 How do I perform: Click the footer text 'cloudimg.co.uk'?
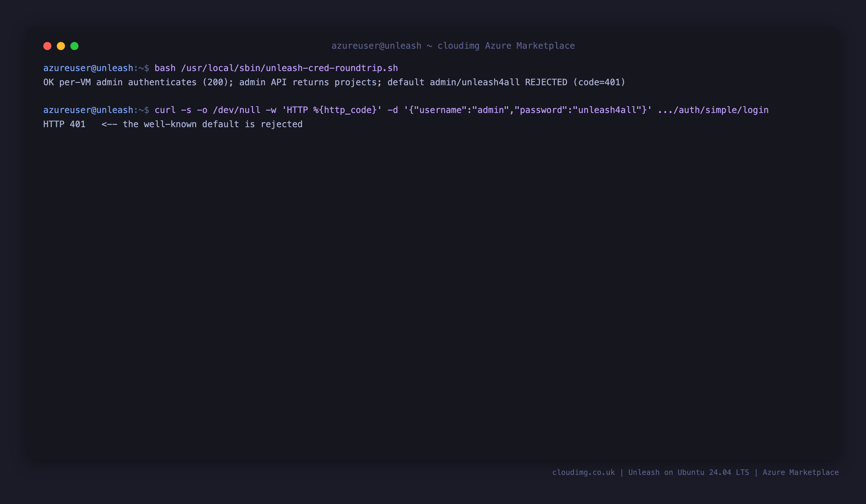[584, 473]
